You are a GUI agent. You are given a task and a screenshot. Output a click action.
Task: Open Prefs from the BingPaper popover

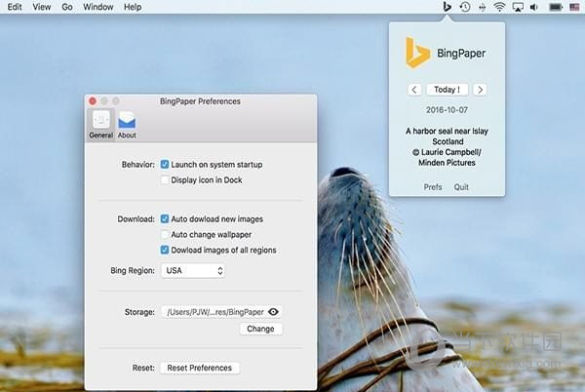[x=433, y=187]
